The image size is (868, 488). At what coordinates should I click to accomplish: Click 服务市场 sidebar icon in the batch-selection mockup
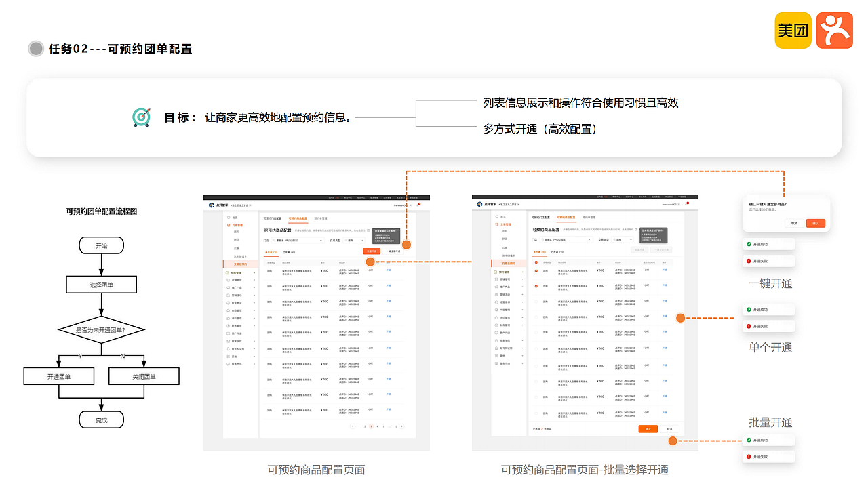coord(496,363)
